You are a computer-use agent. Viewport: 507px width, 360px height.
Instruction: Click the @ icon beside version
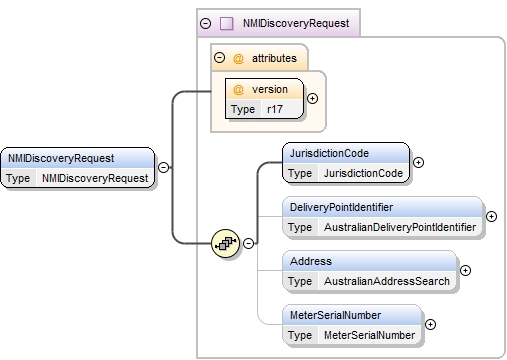238,90
